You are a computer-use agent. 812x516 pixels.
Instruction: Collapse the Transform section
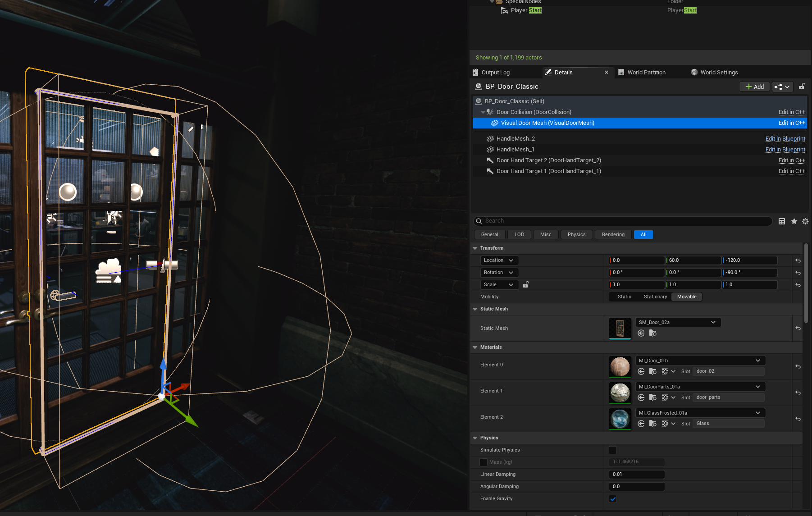coord(475,248)
